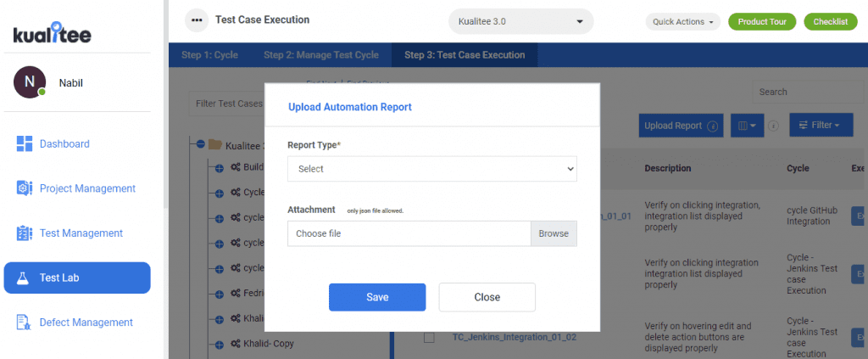
Task: Open the Report Type select dropdown
Action: tap(431, 169)
